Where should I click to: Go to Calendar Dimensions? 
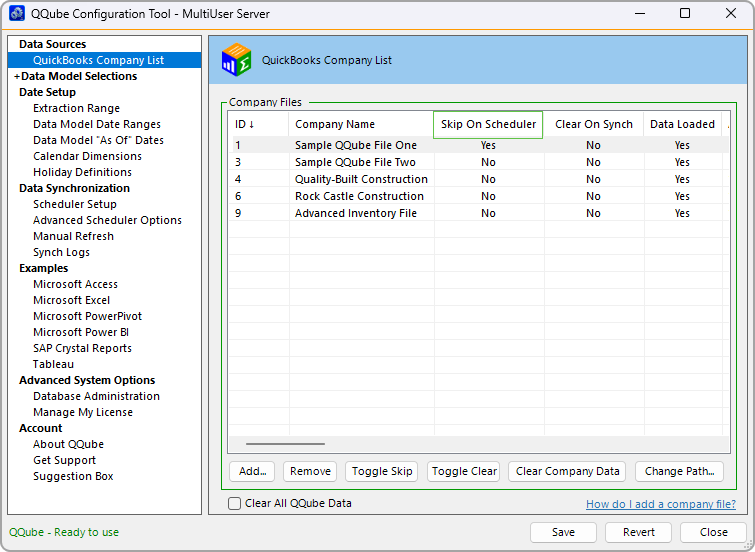point(87,156)
